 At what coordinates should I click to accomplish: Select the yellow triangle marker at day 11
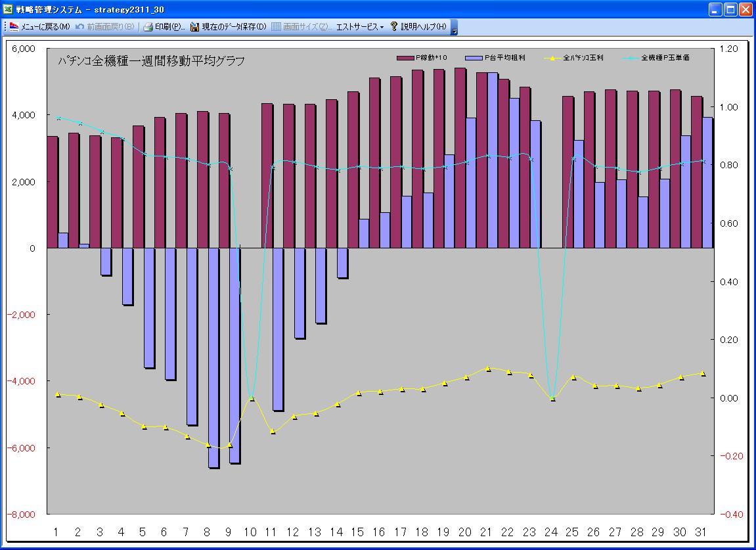[273, 431]
